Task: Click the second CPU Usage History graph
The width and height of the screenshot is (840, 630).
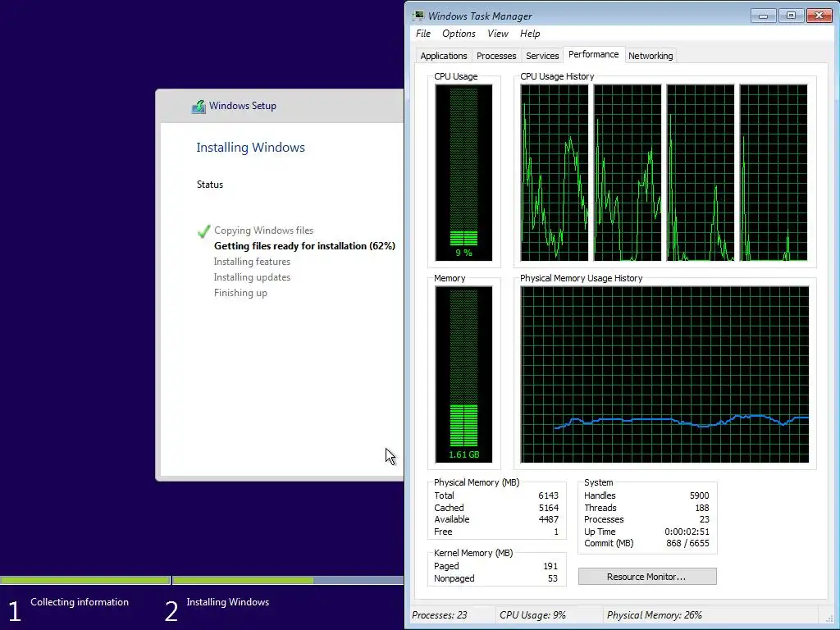Action: click(x=628, y=172)
